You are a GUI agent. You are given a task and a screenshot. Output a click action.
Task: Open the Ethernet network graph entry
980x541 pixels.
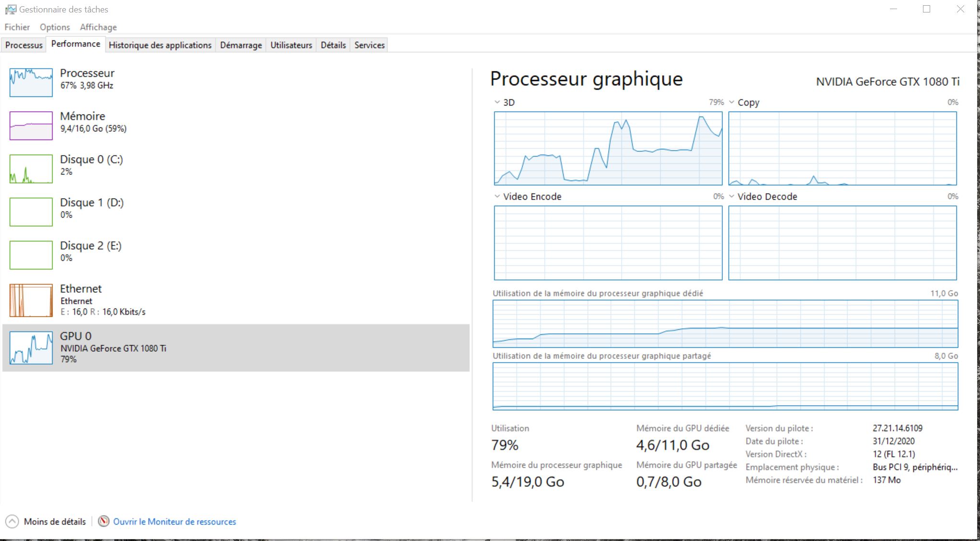[31, 300]
